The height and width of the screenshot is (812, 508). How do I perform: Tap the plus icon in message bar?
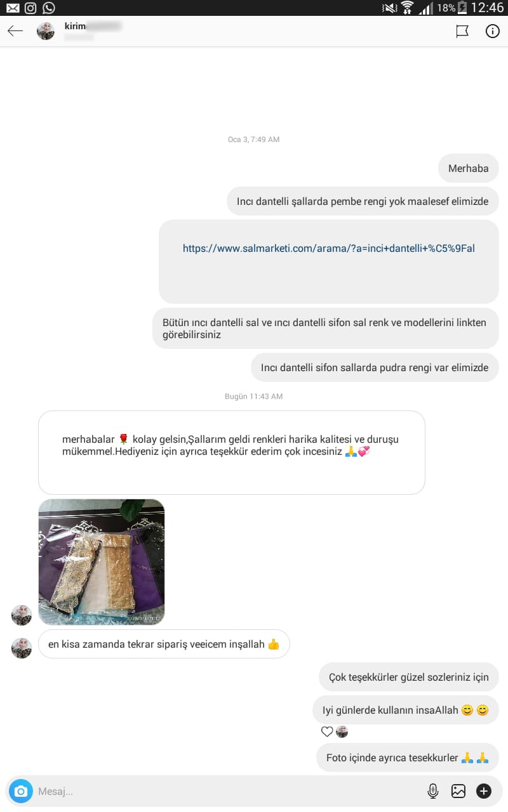point(484,791)
